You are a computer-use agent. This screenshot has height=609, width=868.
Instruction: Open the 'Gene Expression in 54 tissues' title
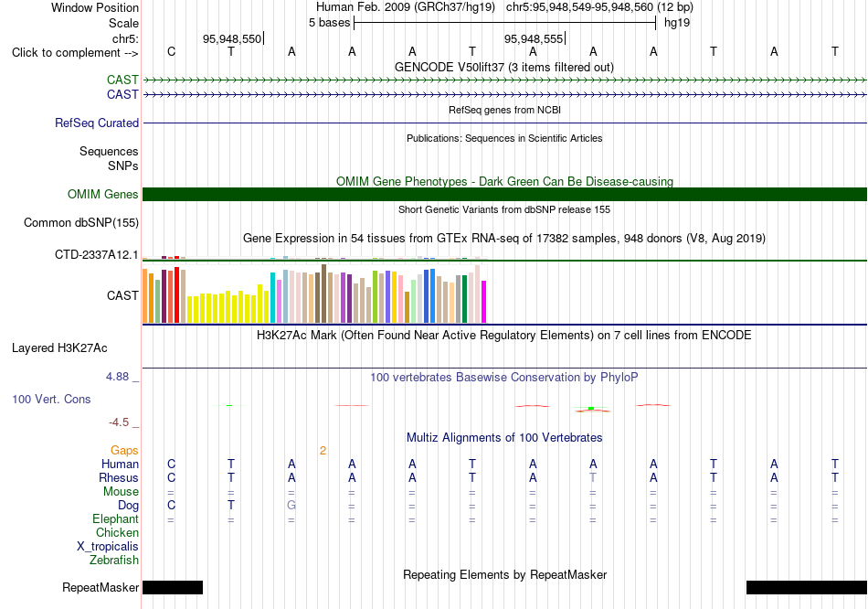[x=504, y=239]
